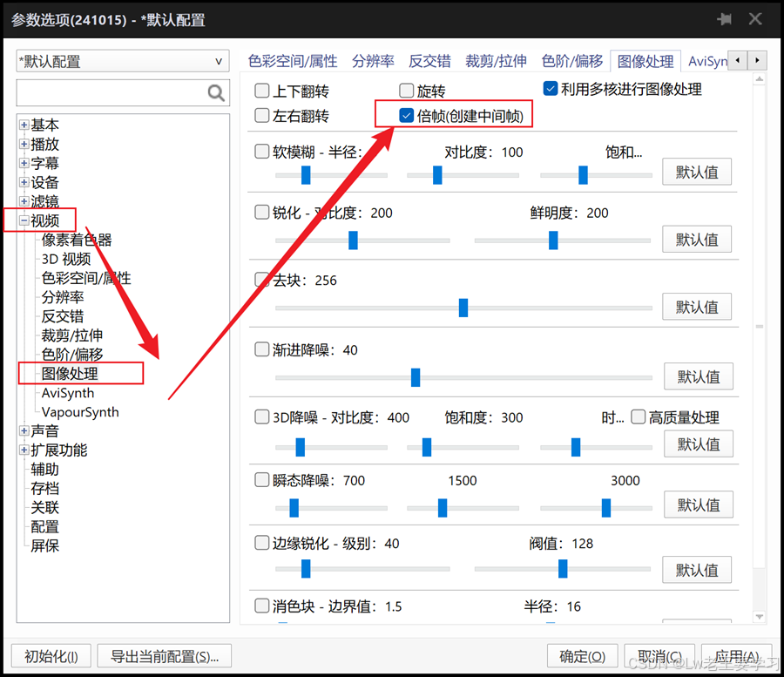Click the 渐进降噪 slider handle
This screenshot has width=784, height=677.
(416, 377)
